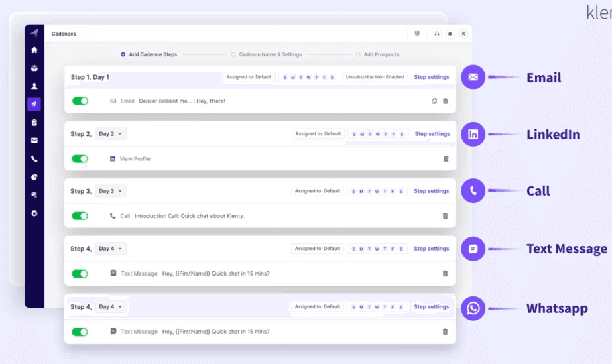Viewport: 612px width, 364px height.
Task: Open the inbox download icon in sidebar
Action: (x=34, y=68)
